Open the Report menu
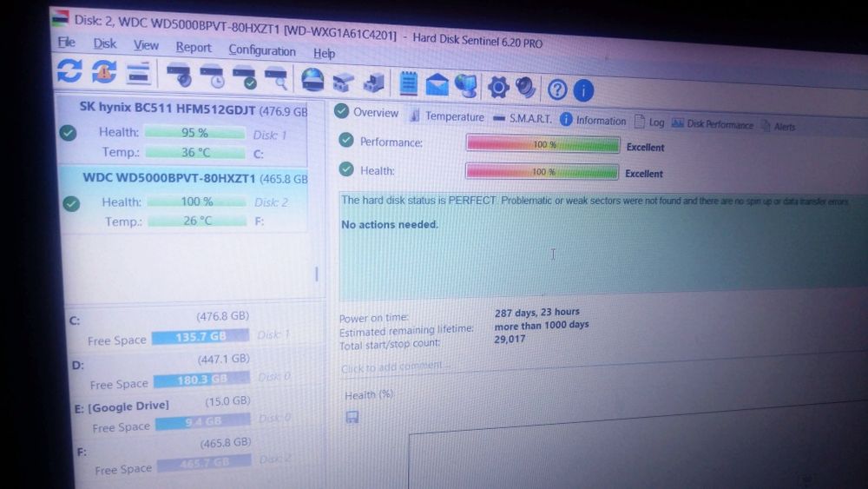Screen dimensions: 868x489 [x=194, y=48]
